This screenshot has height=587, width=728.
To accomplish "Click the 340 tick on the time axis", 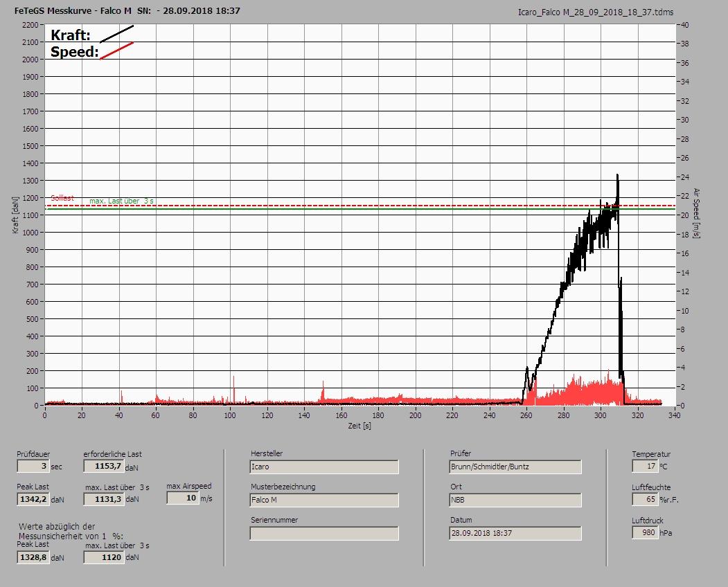I will [x=674, y=415].
